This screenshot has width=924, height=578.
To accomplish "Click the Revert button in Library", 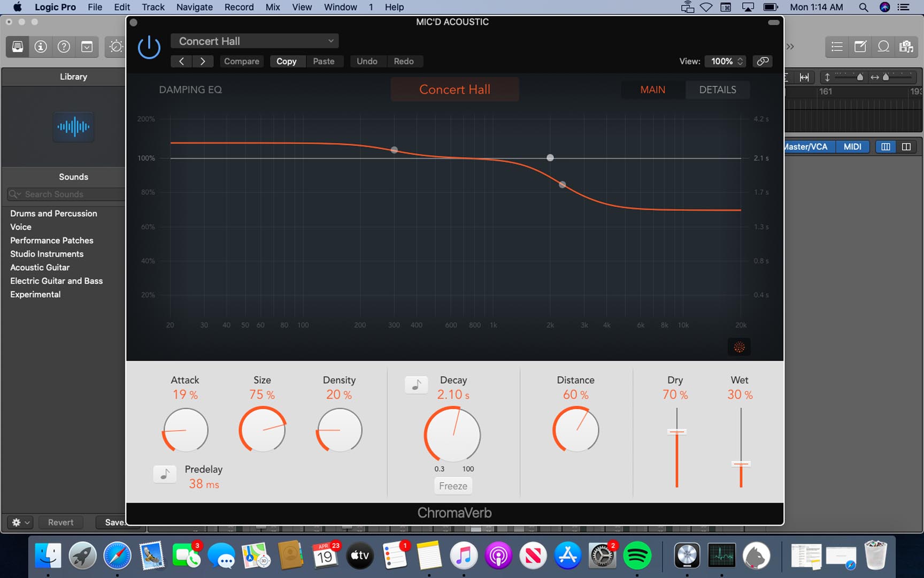I will tap(60, 522).
